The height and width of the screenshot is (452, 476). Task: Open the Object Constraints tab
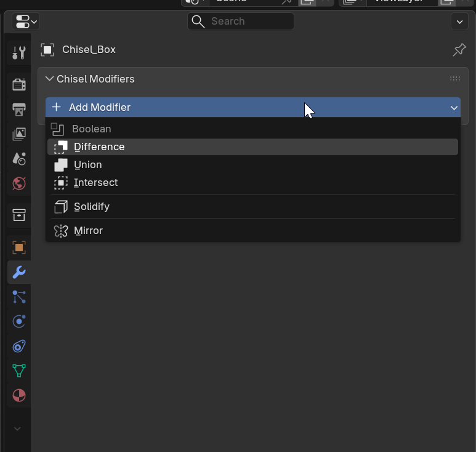click(x=19, y=346)
